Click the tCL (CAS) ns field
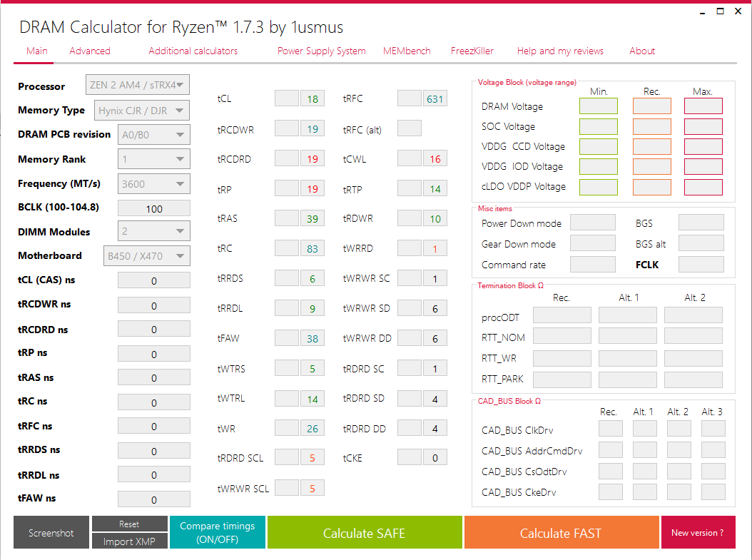This screenshot has width=752, height=560. coord(154,280)
